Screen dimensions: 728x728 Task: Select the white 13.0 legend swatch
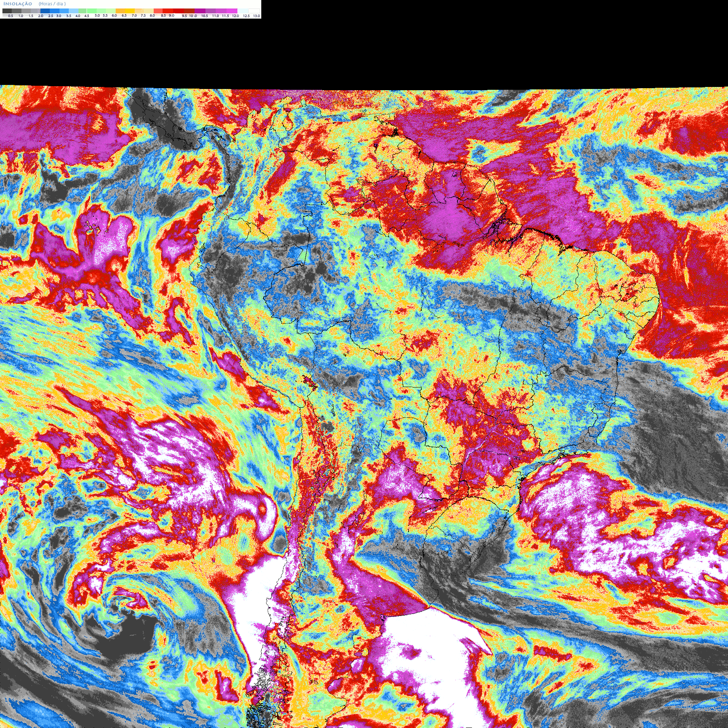click(x=254, y=11)
